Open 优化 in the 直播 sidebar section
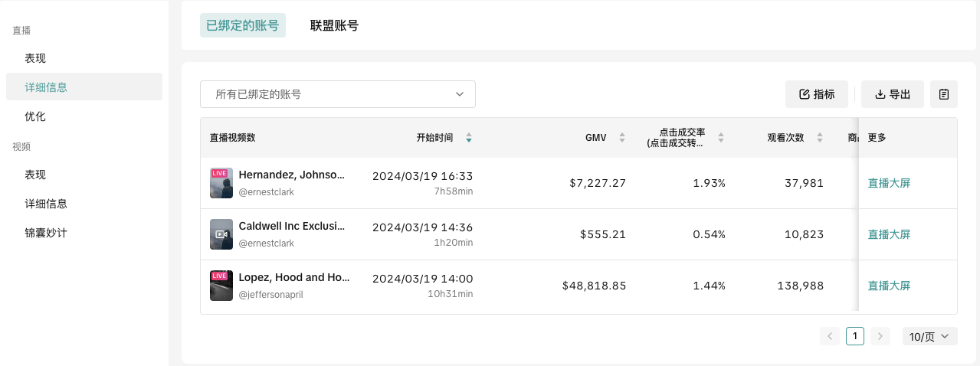 [35, 116]
